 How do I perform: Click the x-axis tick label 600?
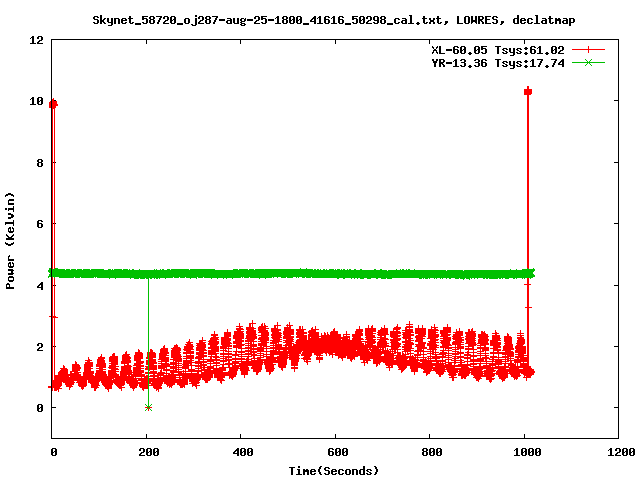338,452
